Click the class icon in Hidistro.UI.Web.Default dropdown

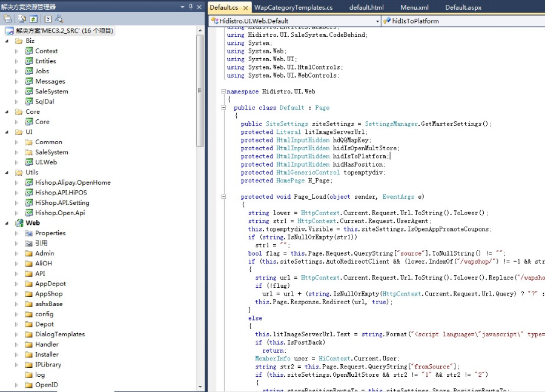(x=215, y=21)
